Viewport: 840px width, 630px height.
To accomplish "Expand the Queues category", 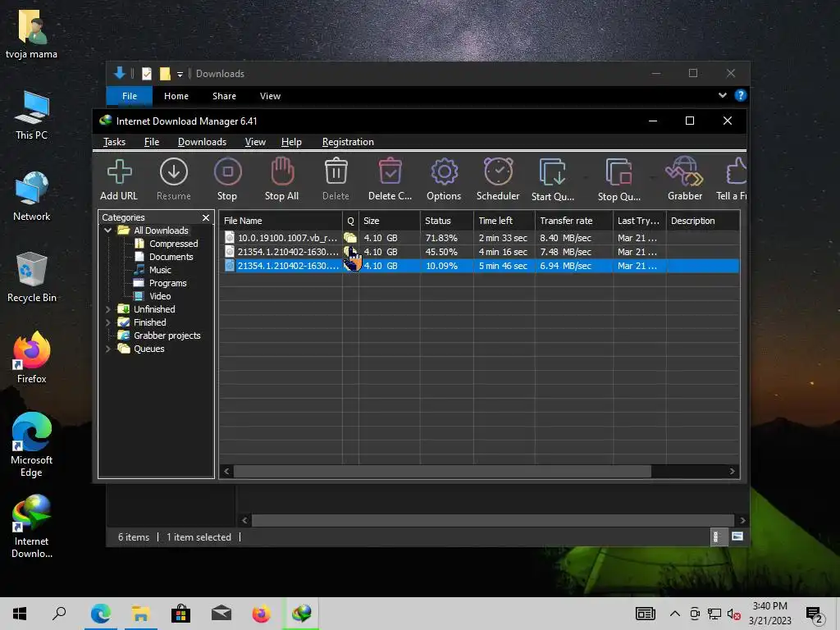I will (x=107, y=349).
